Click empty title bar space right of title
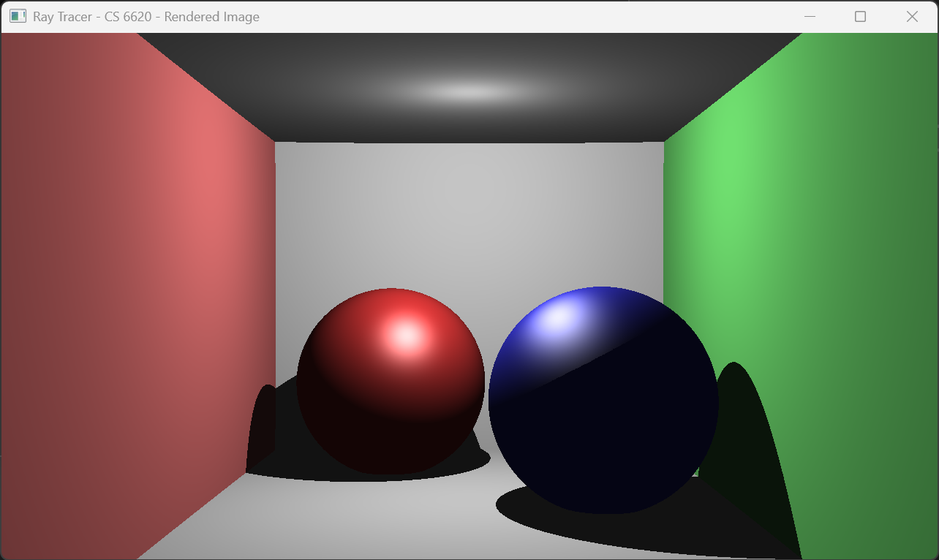 pos(512,16)
